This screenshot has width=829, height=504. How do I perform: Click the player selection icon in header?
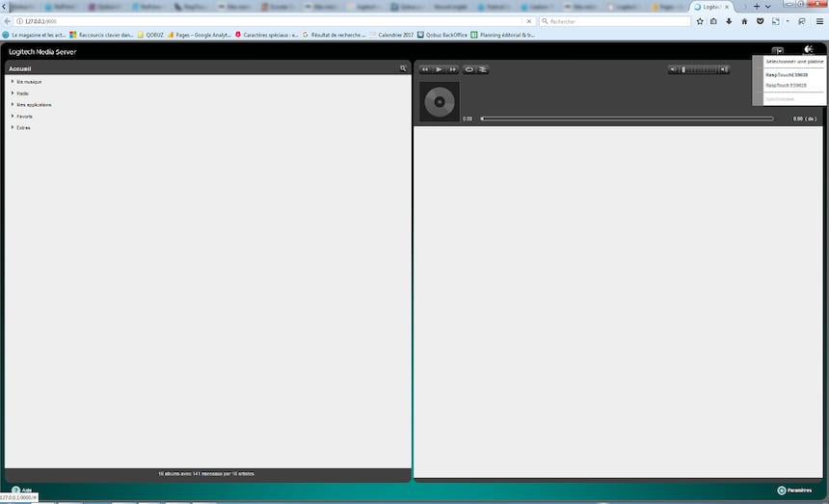click(x=778, y=51)
